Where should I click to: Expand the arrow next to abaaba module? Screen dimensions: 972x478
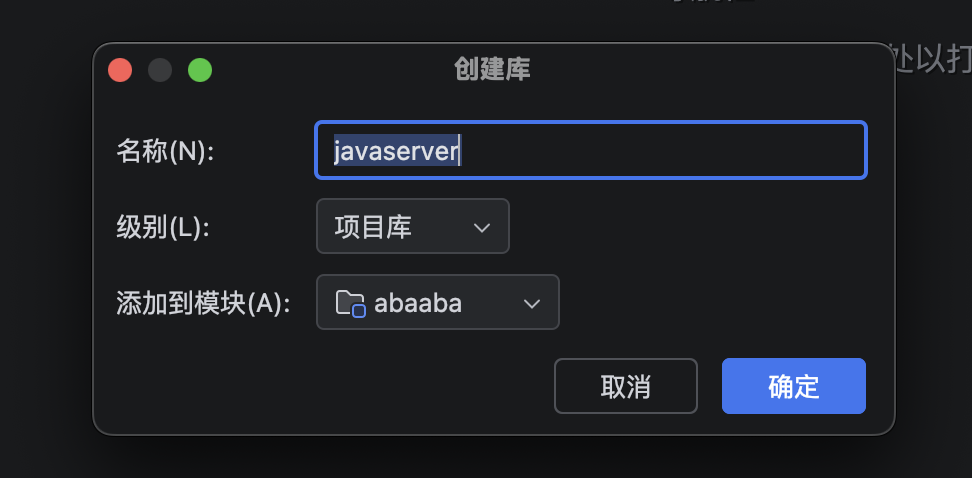tap(532, 303)
